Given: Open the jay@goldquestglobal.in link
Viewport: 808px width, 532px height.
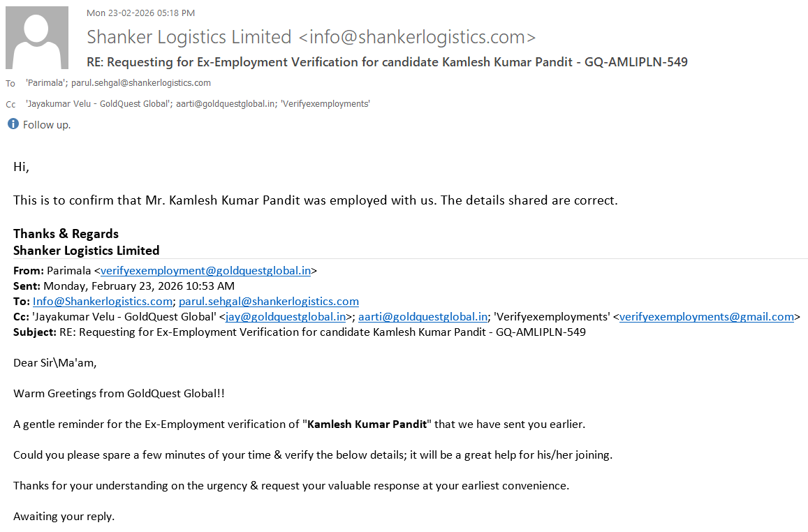Looking at the screenshot, I should click(x=286, y=317).
